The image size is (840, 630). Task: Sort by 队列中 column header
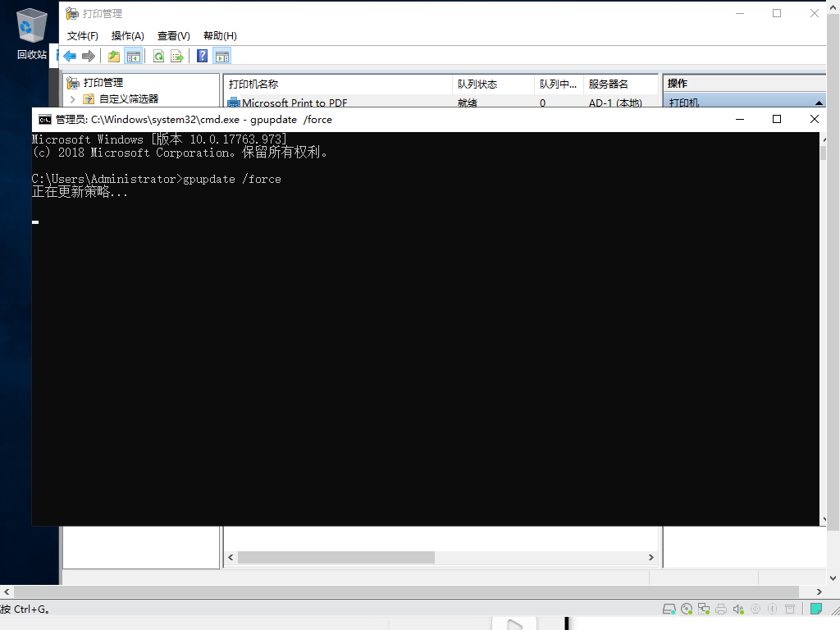point(559,84)
